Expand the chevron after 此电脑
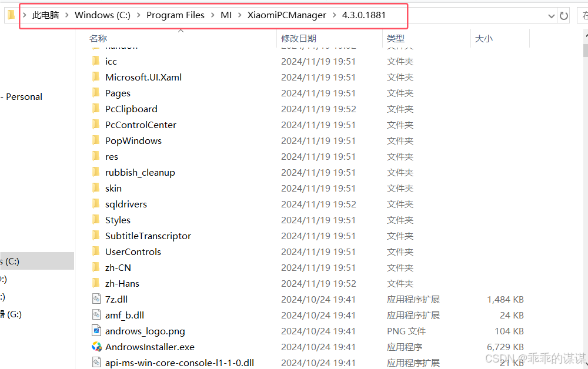Screen dimensions: 588x369 pyautogui.click(x=67, y=15)
